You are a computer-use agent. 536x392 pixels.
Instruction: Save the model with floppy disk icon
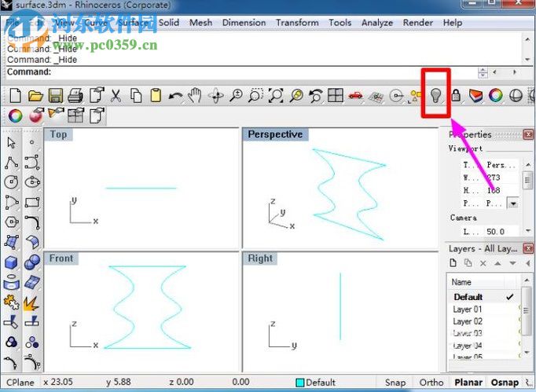tap(55, 96)
